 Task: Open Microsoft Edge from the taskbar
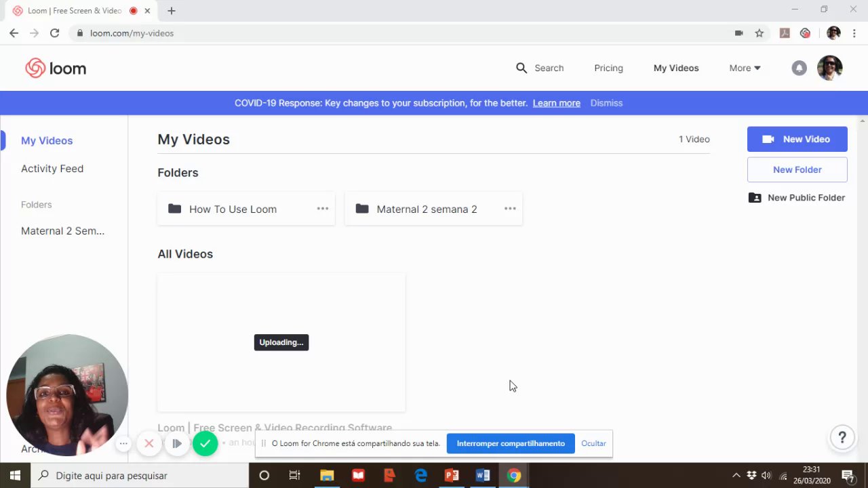[420, 475]
